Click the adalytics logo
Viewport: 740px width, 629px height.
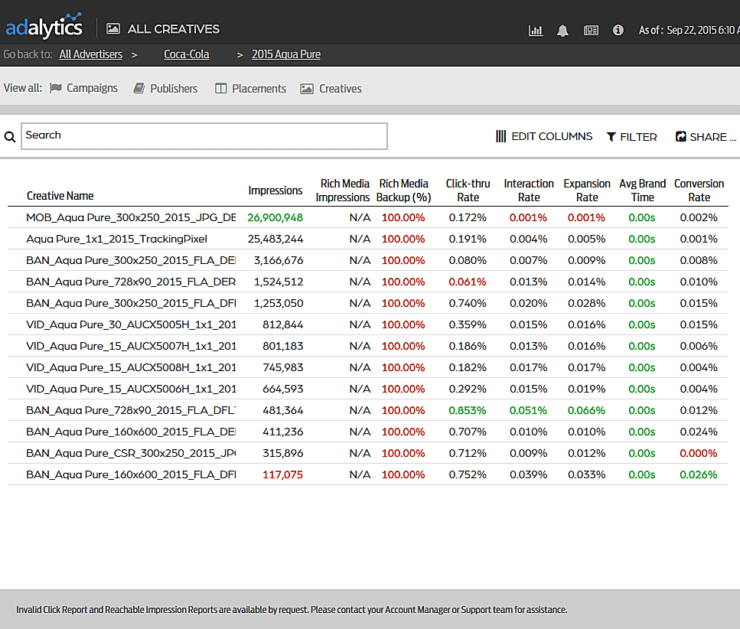(43, 27)
